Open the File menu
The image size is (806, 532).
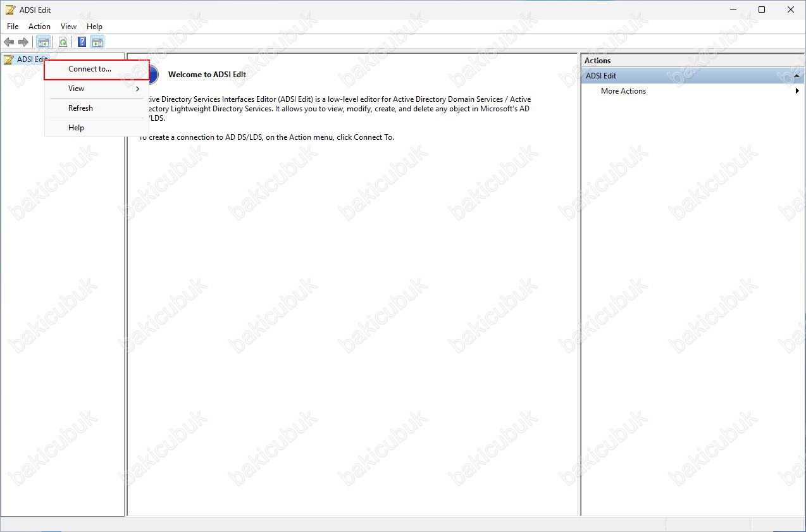[13, 27]
